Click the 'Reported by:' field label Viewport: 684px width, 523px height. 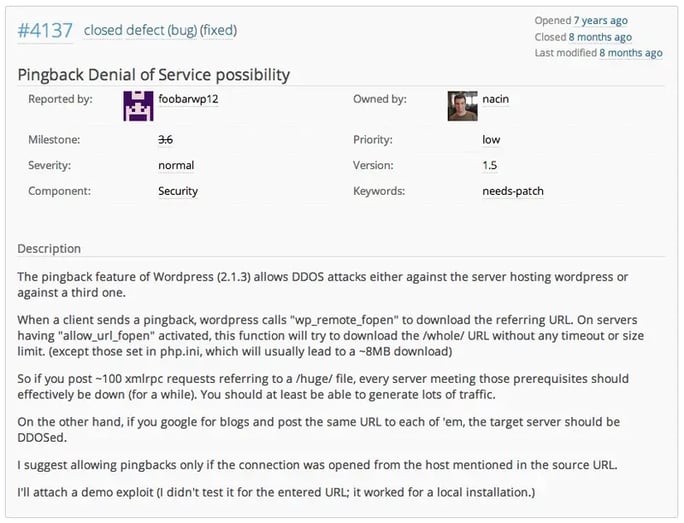60,99
